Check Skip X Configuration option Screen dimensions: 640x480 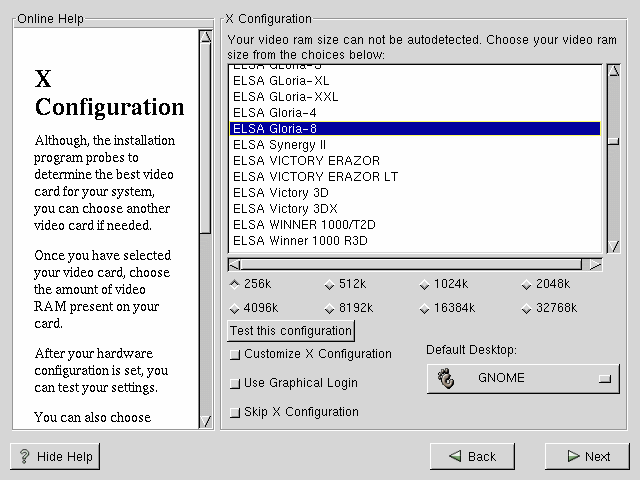[235, 412]
